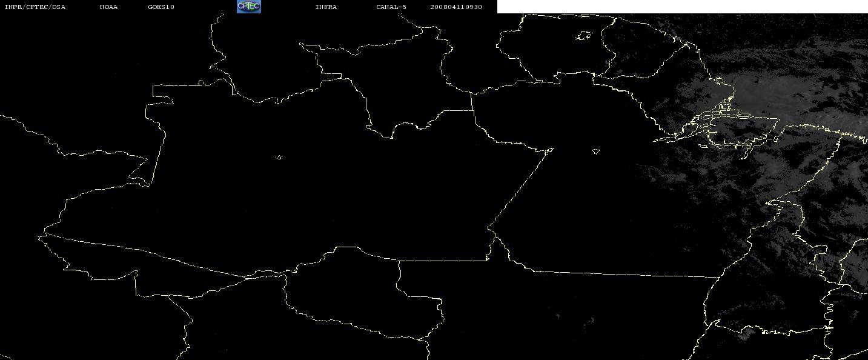Select the 200804110930 timestamp text
This screenshot has width=868, height=360.
click(456, 7)
